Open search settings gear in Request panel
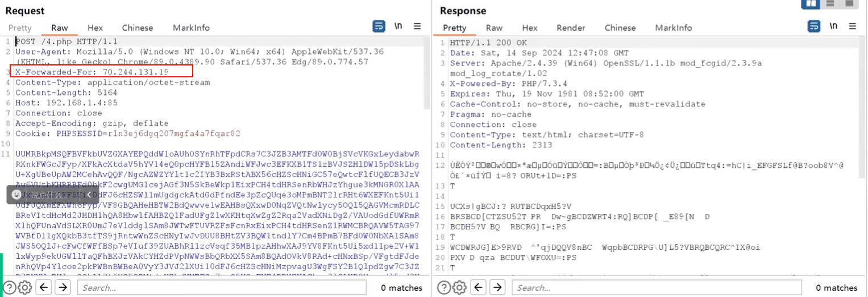The image size is (868, 297). point(24,287)
